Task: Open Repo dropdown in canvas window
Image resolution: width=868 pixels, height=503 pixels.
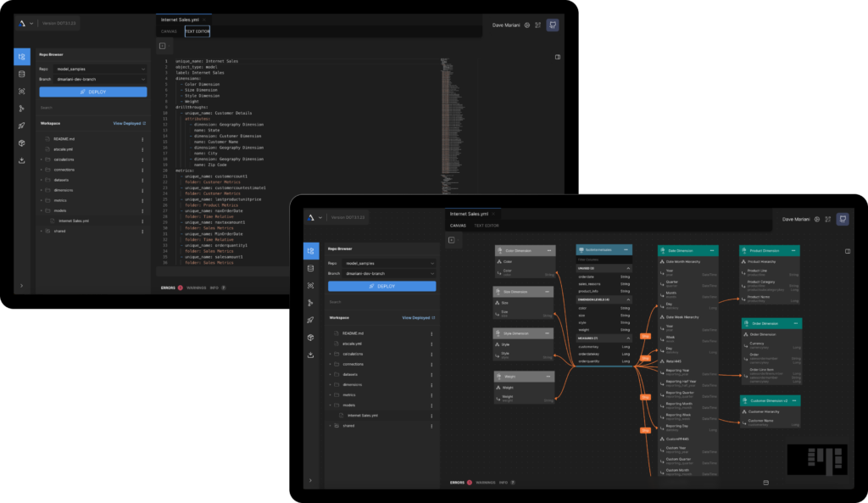Action: pyautogui.click(x=389, y=263)
